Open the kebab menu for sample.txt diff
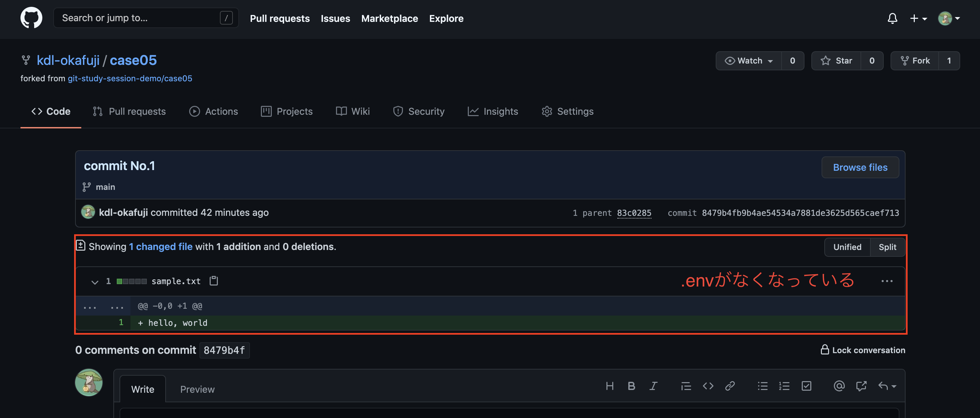The image size is (980, 418). [x=887, y=281]
